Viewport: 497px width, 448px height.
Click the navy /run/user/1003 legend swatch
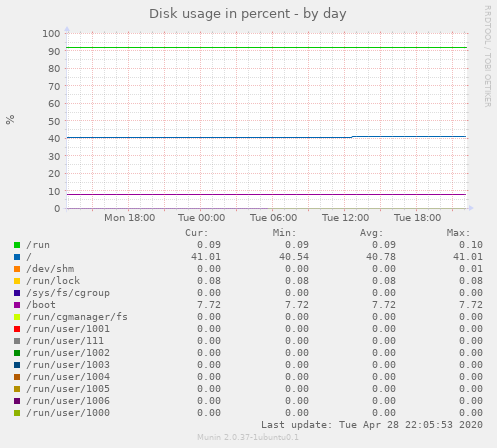click(17, 365)
